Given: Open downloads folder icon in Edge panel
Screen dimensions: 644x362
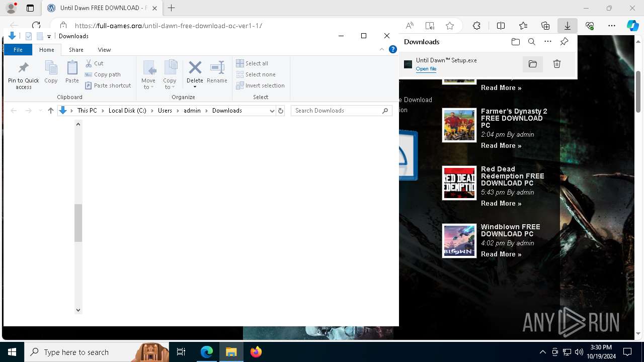Looking at the screenshot, I should (x=516, y=42).
